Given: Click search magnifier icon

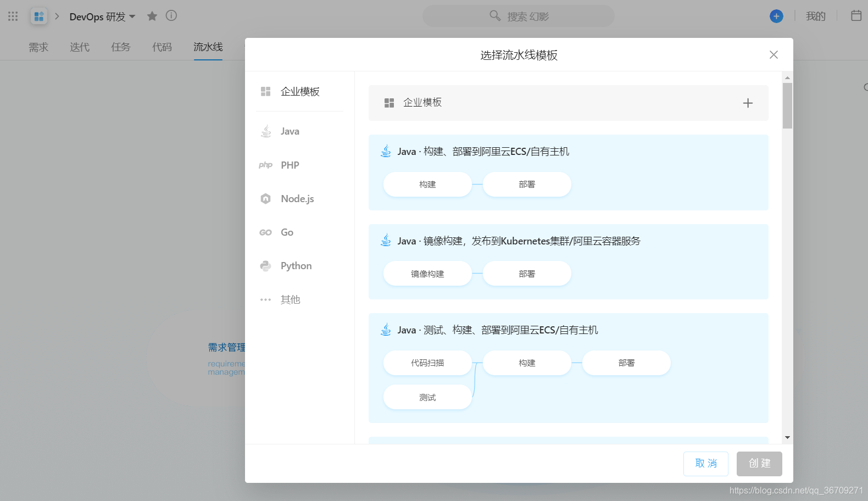Looking at the screenshot, I should pyautogui.click(x=495, y=16).
